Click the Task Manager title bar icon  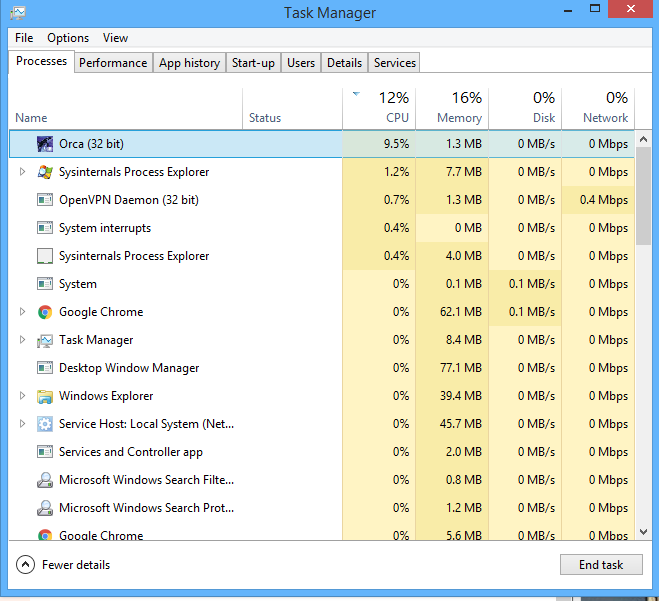click(x=18, y=13)
